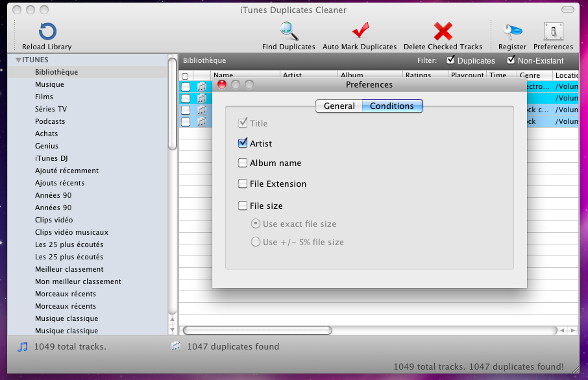The width and height of the screenshot is (588, 380).
Task: Click the 'Bibliothèque' heading above the track table
Action: (204, 60)
